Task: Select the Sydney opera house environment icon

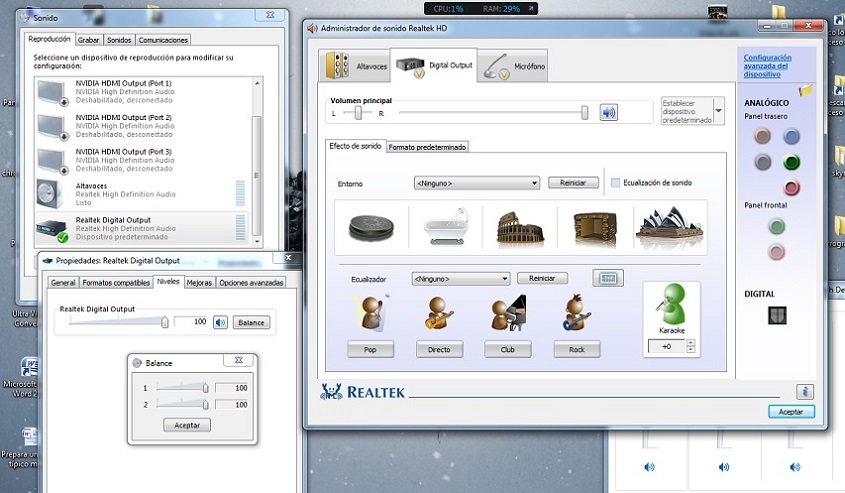Action: (x=669, y=226)
